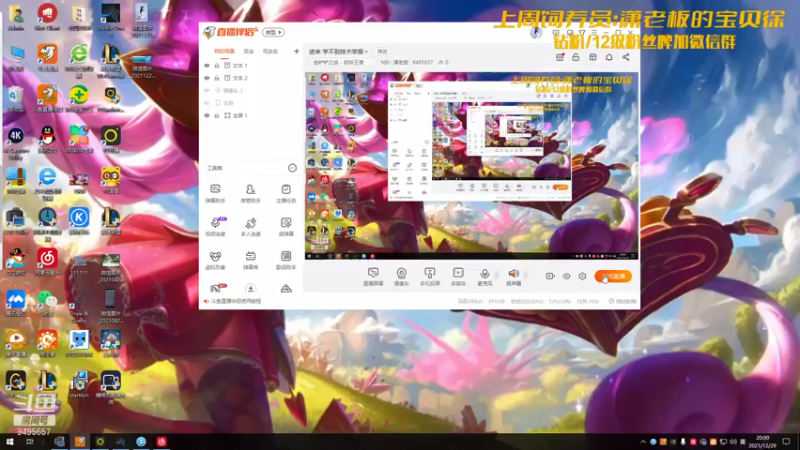Click the layout icon next to the bell
The width and height of the screenshot is (800, 450).
coord(592,57)
